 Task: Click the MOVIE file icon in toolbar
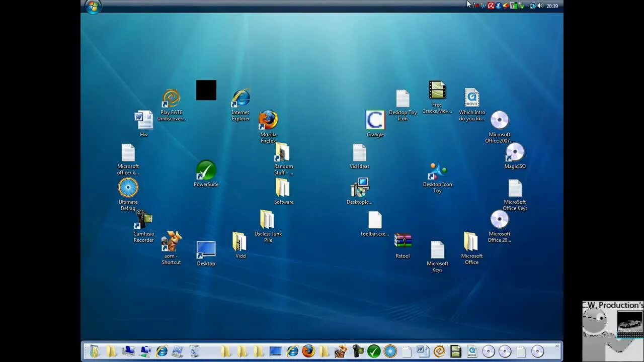click(472, 351)
